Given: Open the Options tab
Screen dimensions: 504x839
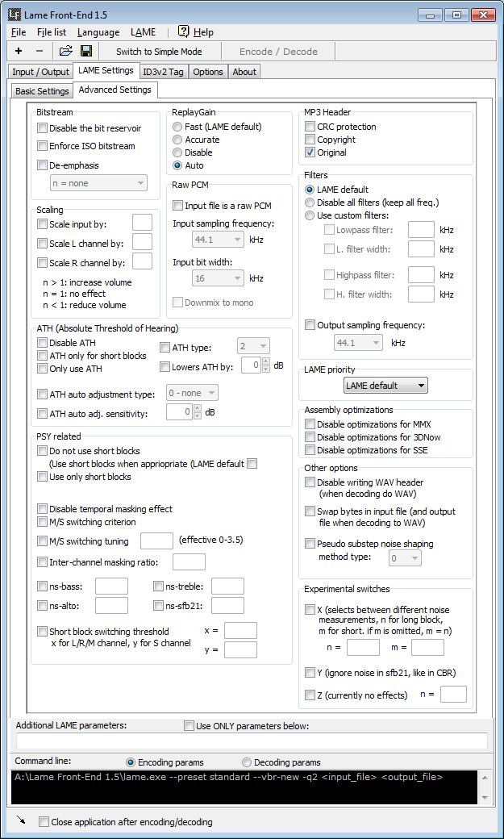Looking at the screenshot, I should tap(207, 72).
